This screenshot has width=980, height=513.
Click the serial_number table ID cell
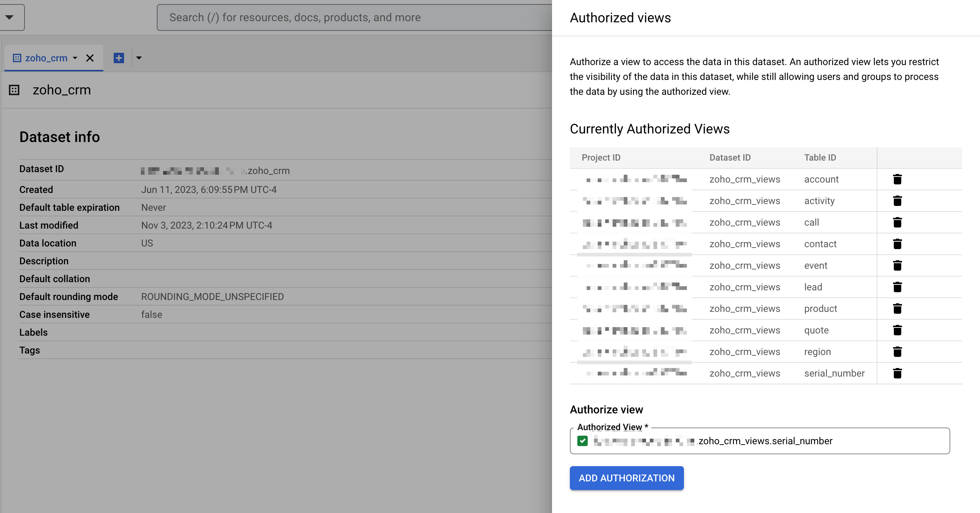pos(834,373)
